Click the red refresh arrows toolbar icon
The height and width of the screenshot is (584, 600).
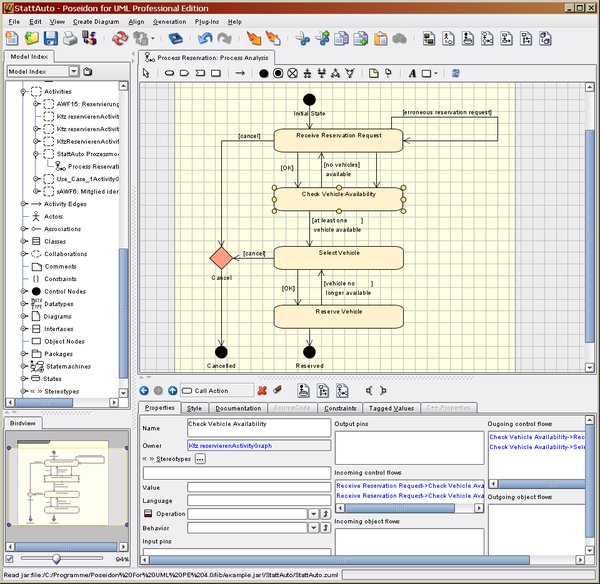pos(120,38)
